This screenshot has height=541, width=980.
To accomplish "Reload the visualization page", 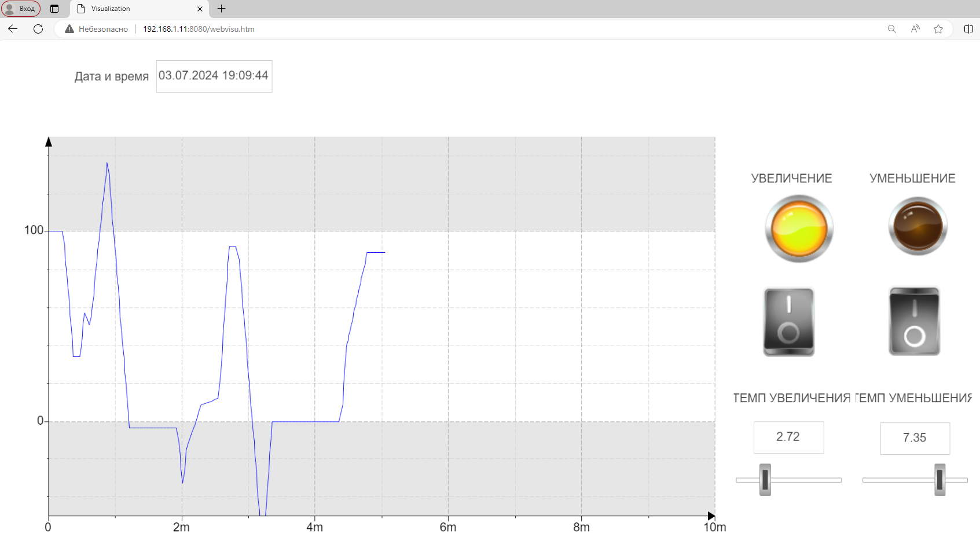I will tap(38, 29).
